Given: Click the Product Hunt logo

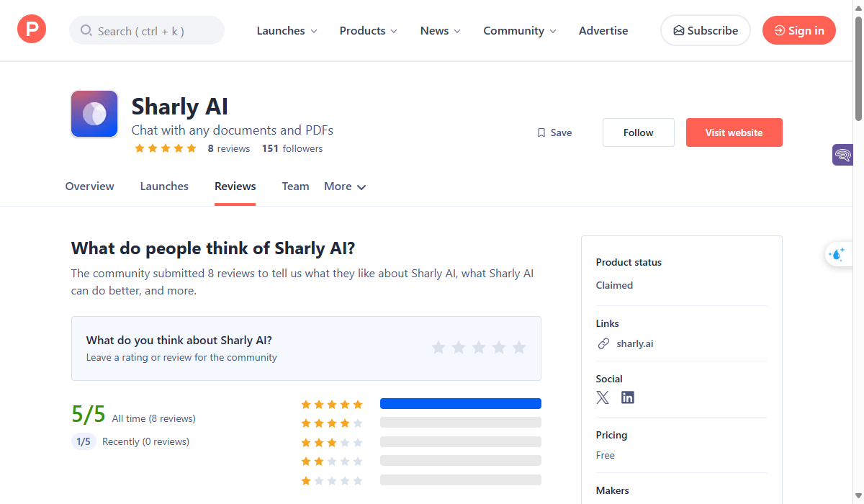Looking at the screenshot, I should coord(32,30).
